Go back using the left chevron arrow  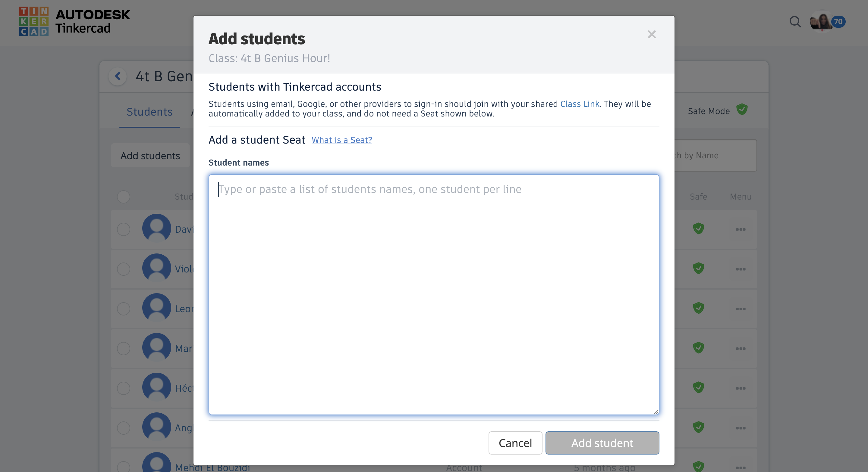click(x=118, y=76)
